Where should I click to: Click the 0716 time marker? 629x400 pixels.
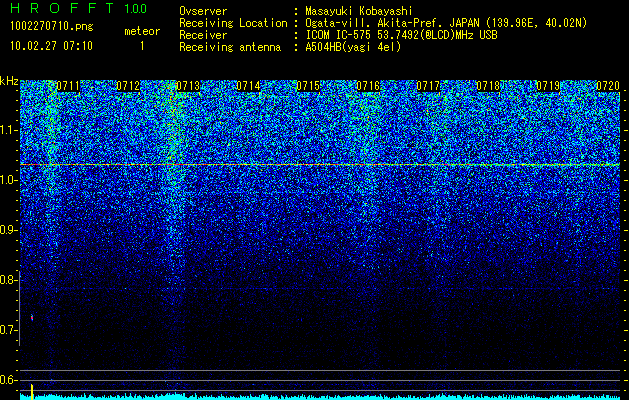click(x=368, y=86)
